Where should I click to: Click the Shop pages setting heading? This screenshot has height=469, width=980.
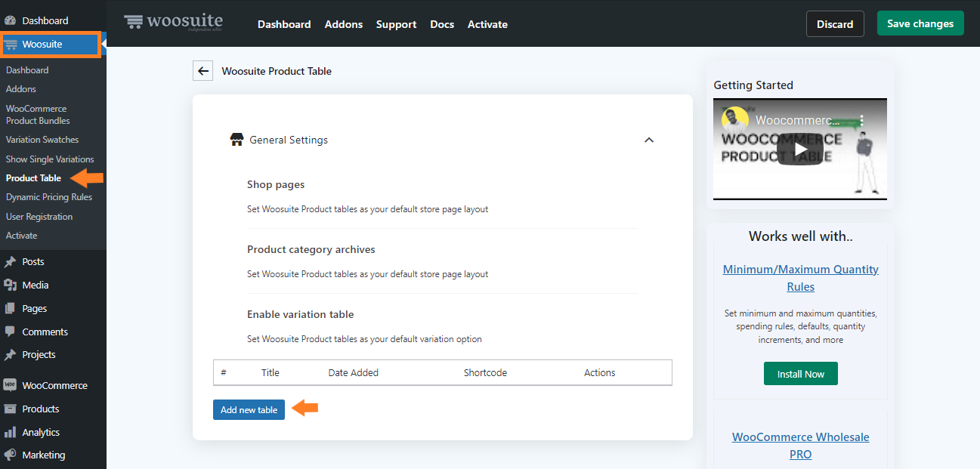276,185
